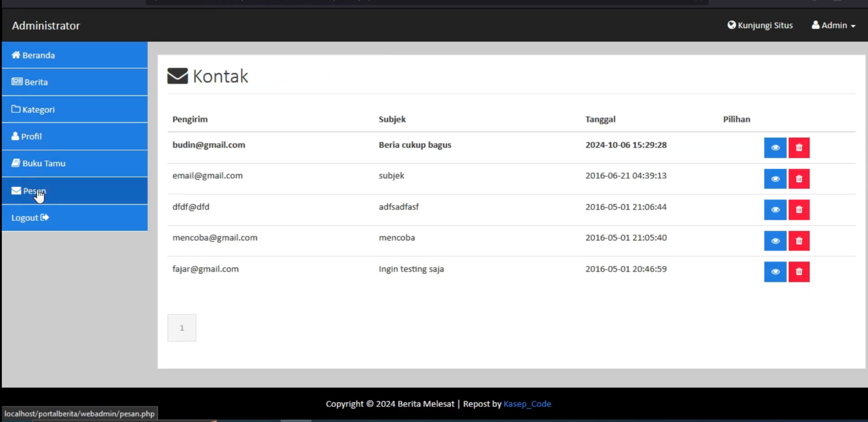The height and width of the screenshot is (422, 868).
Task: Click Logout in the sidebar
Action: pyautogui.click(x=75, y=218)
